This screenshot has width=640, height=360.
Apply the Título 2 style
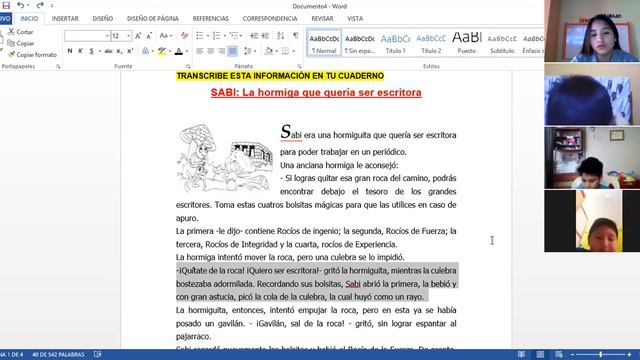coord(431,43)
